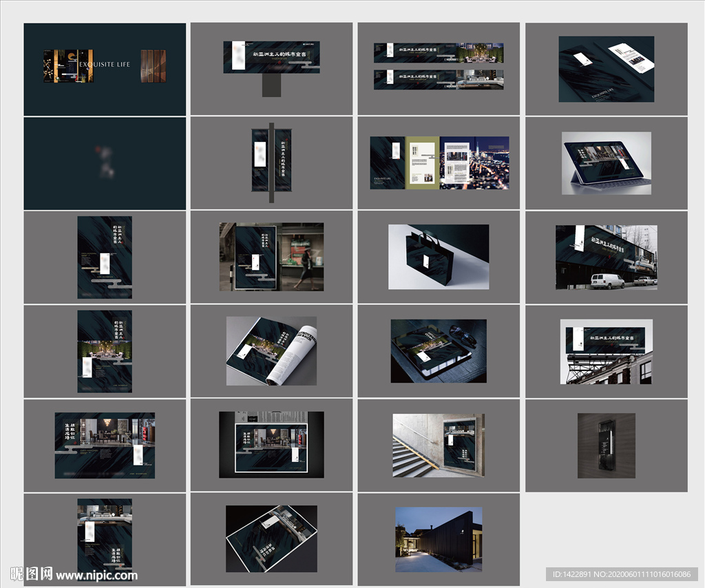Select the angled poster mockup on black
This screenshot has height=588, width=705.
pyautogui.click(x=271, y=539)
